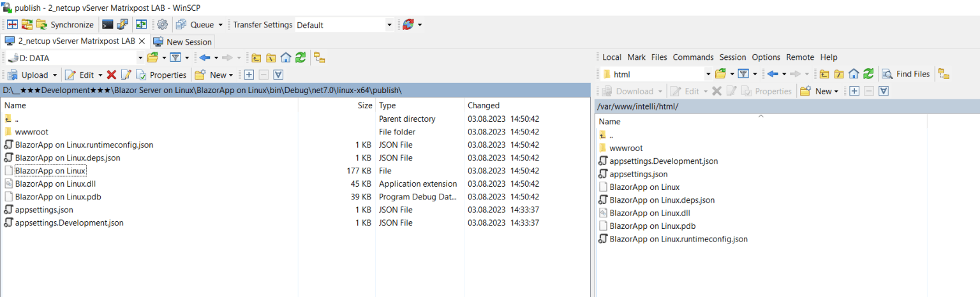Go to remote parent directory icon

tap(824, 74)
